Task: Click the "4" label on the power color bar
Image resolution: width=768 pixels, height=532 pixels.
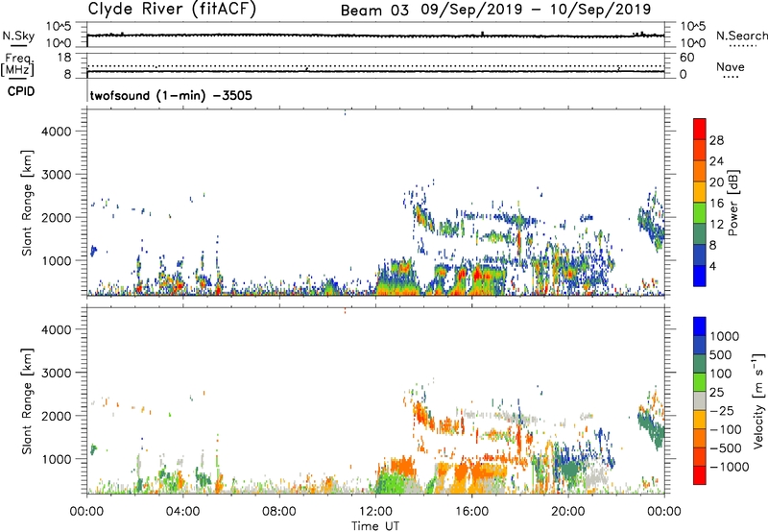Action: pos(712,267)
